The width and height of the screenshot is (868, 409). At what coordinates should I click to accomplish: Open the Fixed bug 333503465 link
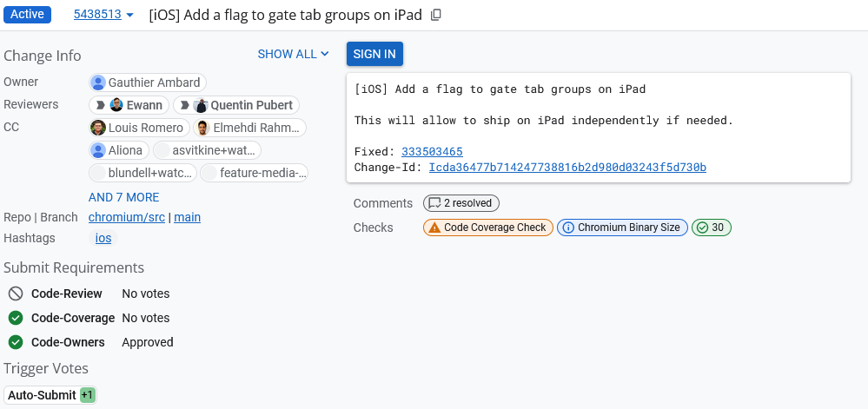[432, 152]
